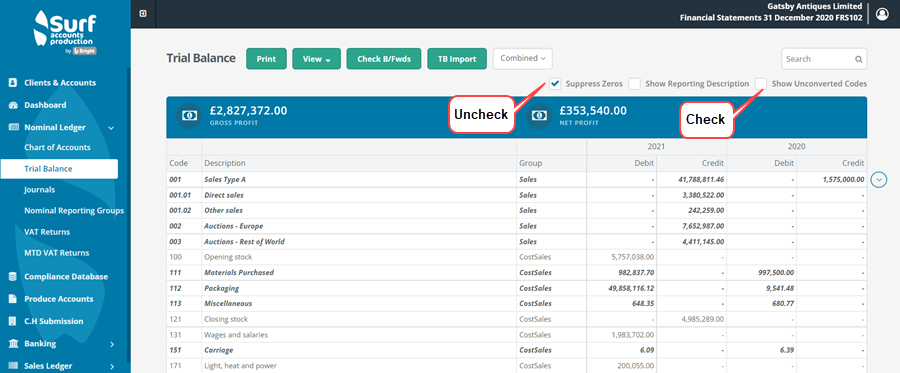Viewport: 900px width, 373px height.
Task: Expand the Sales Ledger submenu chevron
Action: [x=112, y=366]
